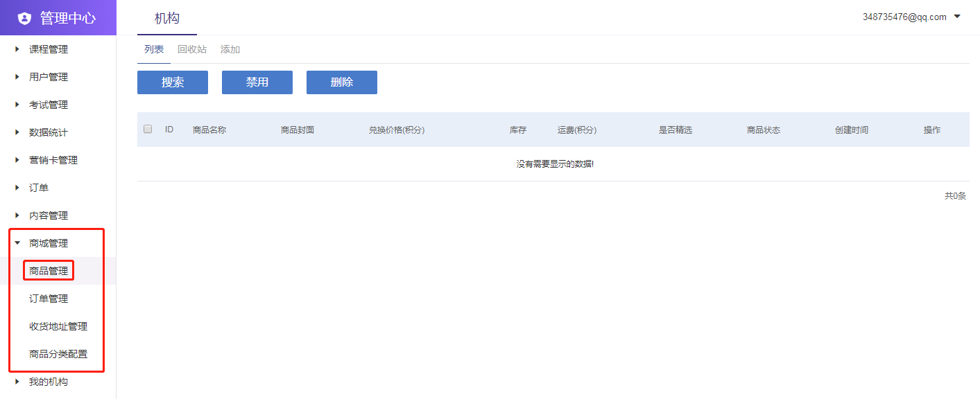Click the shield logo icon beside 管理中心
The height and width of the screenshot is (399, 980).
tap(25, 18)
